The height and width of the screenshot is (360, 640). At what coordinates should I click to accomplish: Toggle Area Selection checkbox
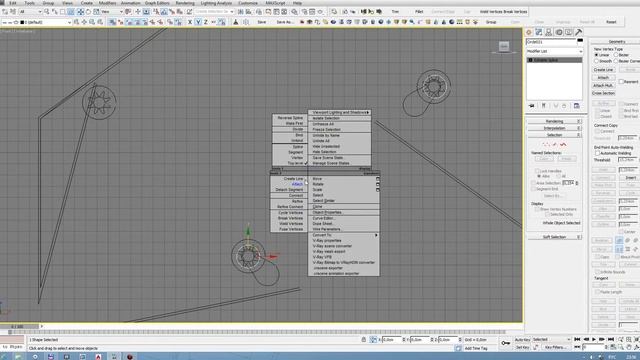[x=533, y=183]
